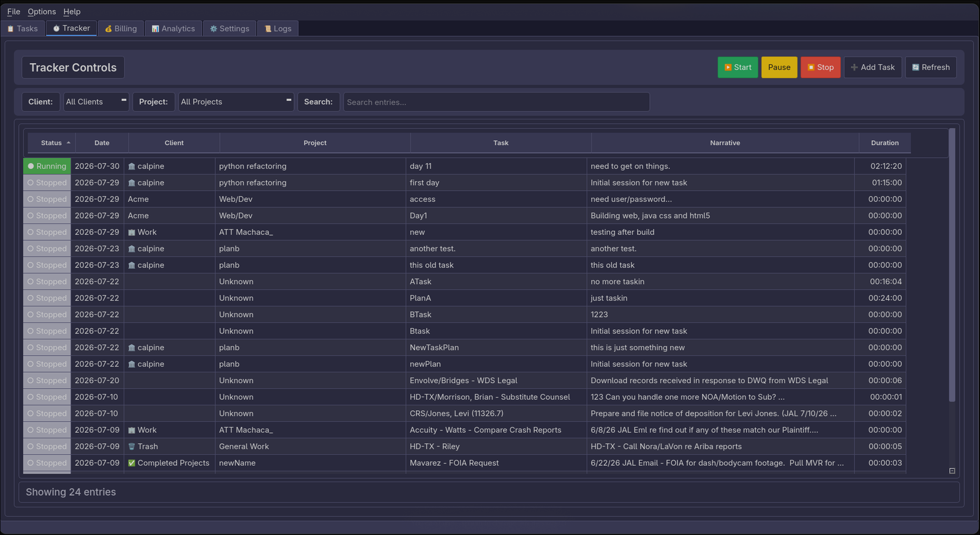
Task: Open the All Projects dropdown
Action: 236,102
